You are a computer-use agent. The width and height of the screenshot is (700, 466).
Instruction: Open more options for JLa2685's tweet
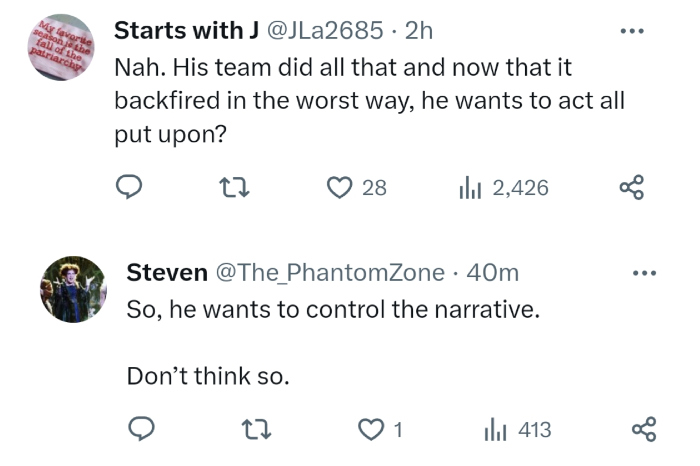coord(629,30)
